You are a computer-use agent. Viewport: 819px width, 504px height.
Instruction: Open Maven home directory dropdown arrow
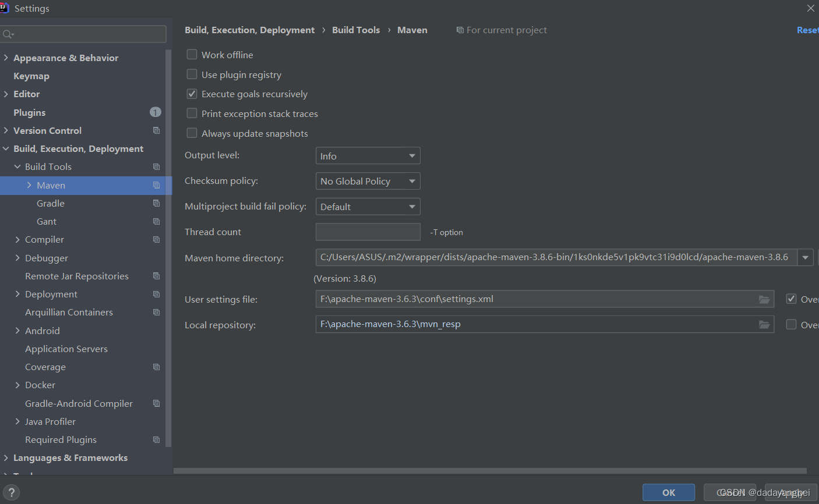click(805, 257)
